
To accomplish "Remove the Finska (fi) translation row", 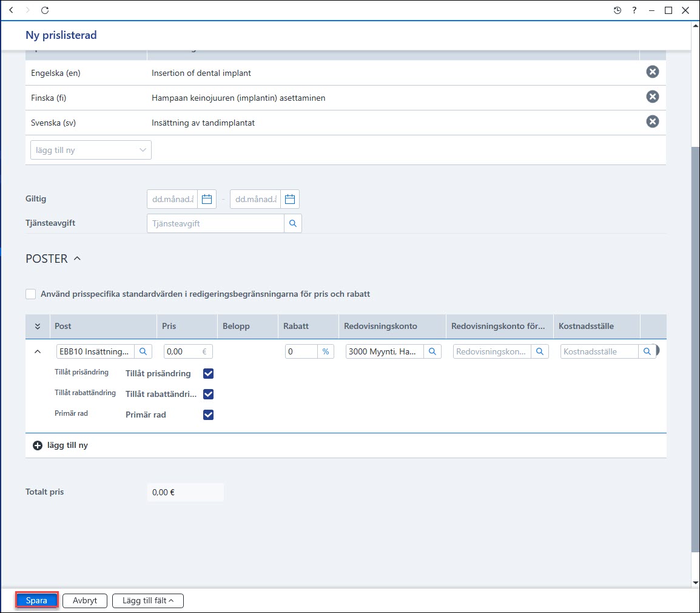I will coord(652,97).
